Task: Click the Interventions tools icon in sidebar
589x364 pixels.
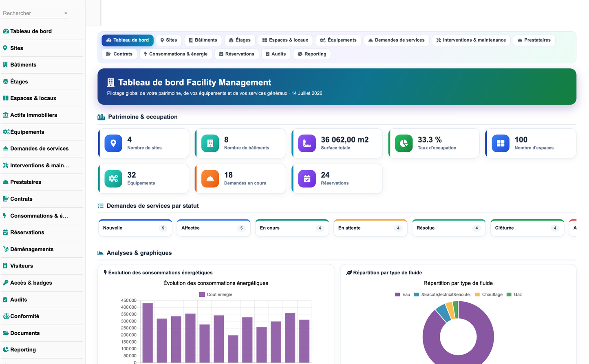Action: tap(6, 165)
